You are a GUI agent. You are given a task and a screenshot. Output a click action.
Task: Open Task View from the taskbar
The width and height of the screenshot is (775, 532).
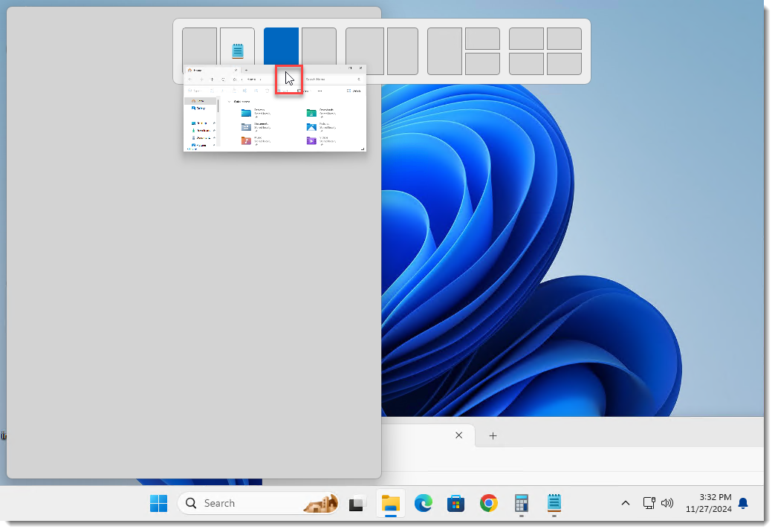pyautogui.click(x=357, y=503)
